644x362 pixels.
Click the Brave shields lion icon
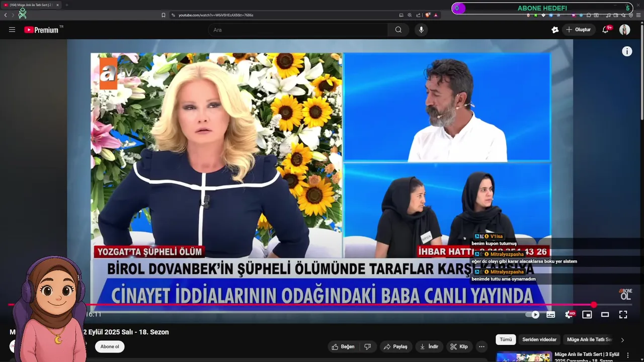pos(428,15)
